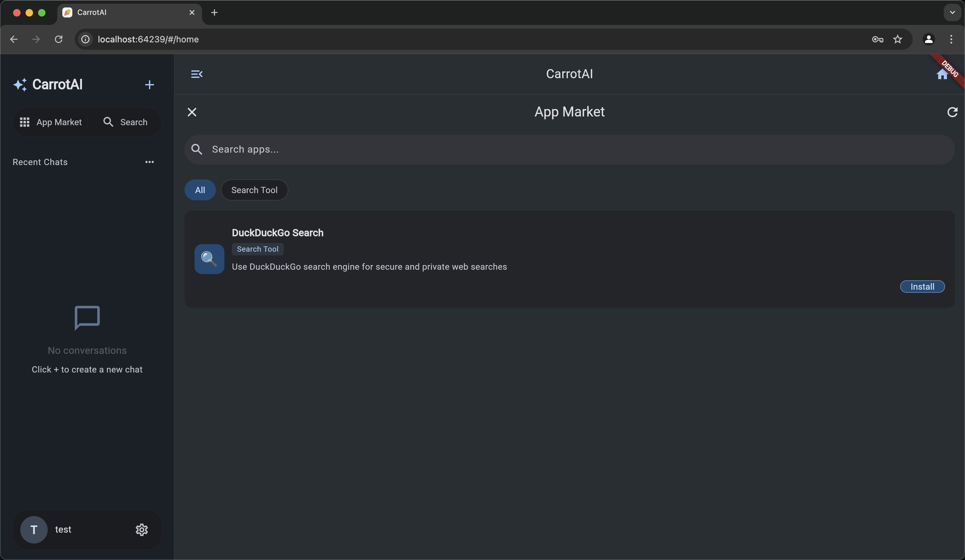Open settings via gear icon

(142, 530)
